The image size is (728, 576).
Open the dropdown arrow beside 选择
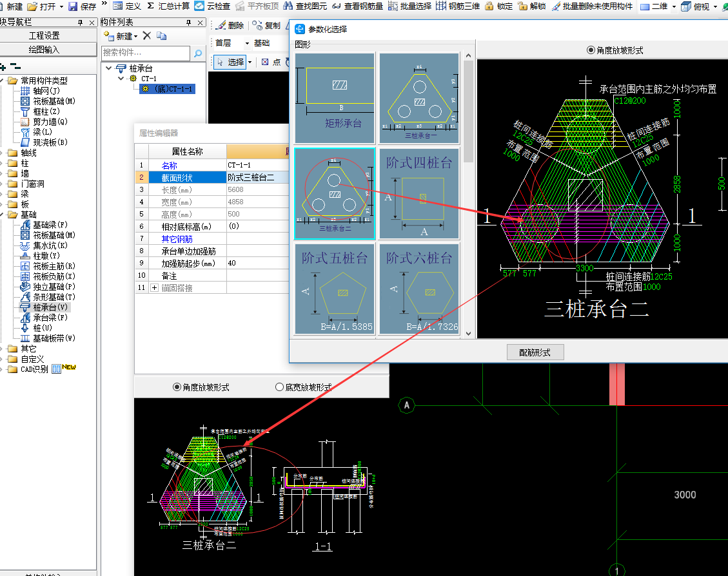pos(250,62)
